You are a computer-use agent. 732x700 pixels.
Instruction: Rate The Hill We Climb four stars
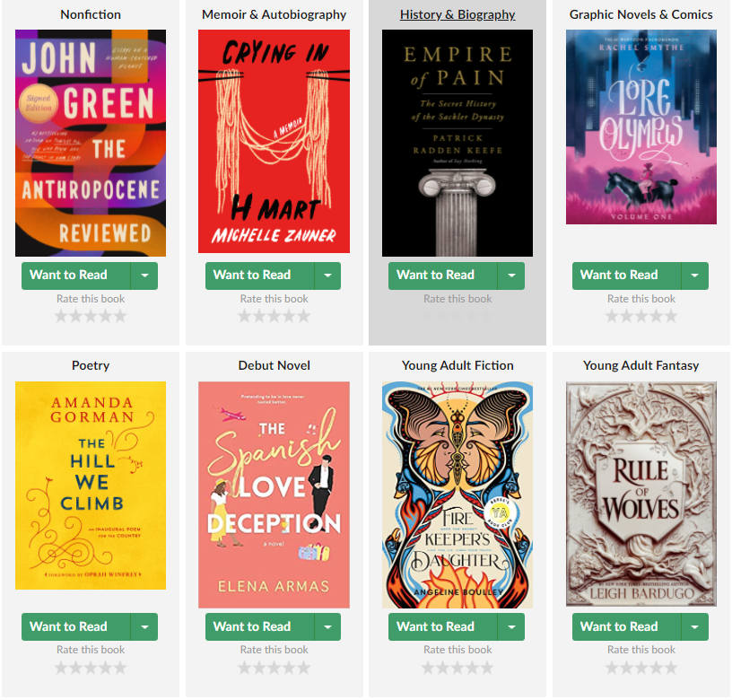(106, 668)
